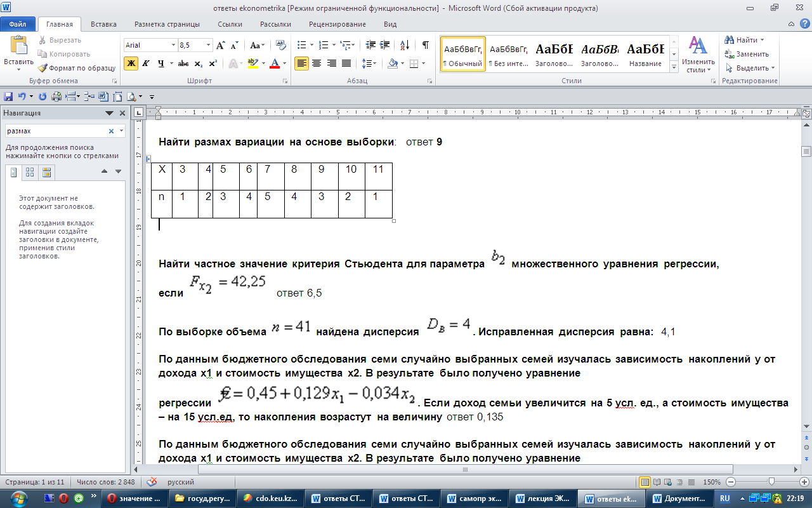Right-align the paragraph
The width and height of the screenshot is (812, 508).
pos(331,63)
